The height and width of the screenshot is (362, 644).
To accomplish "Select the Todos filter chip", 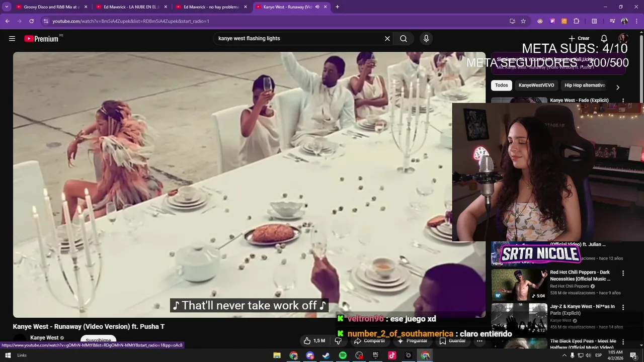I will click(501, 85).
